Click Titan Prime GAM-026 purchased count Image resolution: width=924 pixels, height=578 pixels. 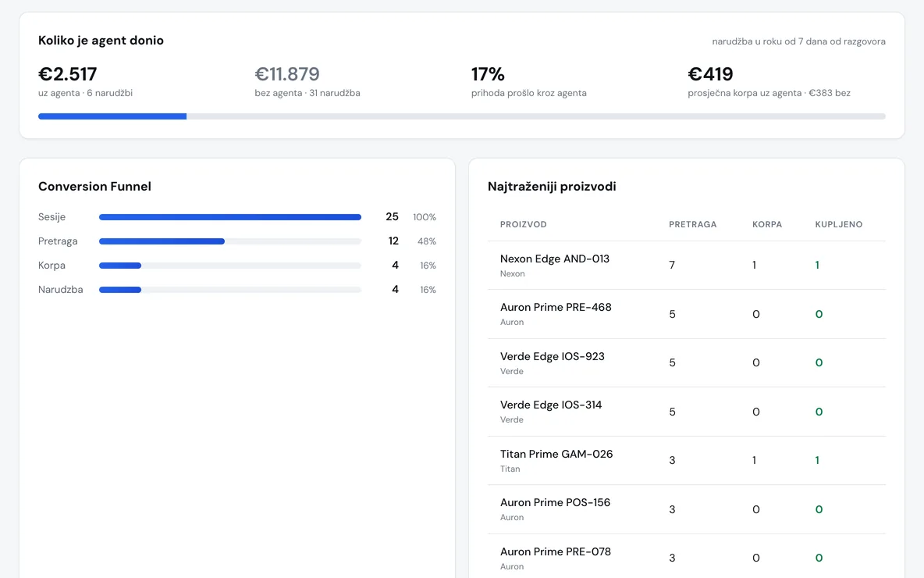pos(817,461)
